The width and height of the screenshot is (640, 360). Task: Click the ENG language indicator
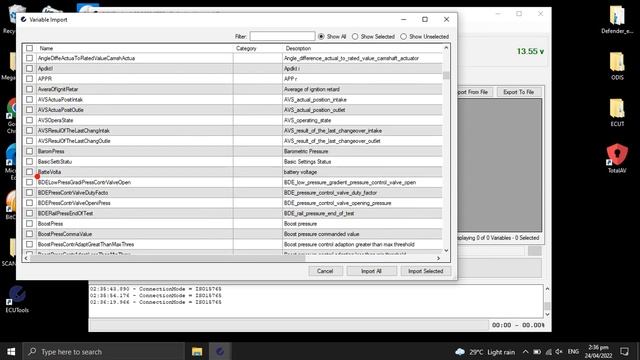pyautogui.click(x=573, y=352)
